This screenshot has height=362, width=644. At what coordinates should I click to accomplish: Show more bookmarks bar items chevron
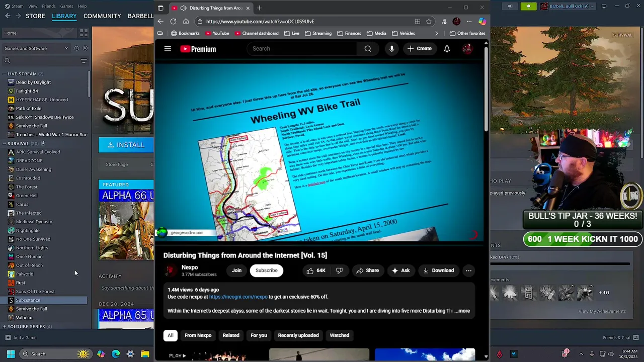(x=436, y=33)
